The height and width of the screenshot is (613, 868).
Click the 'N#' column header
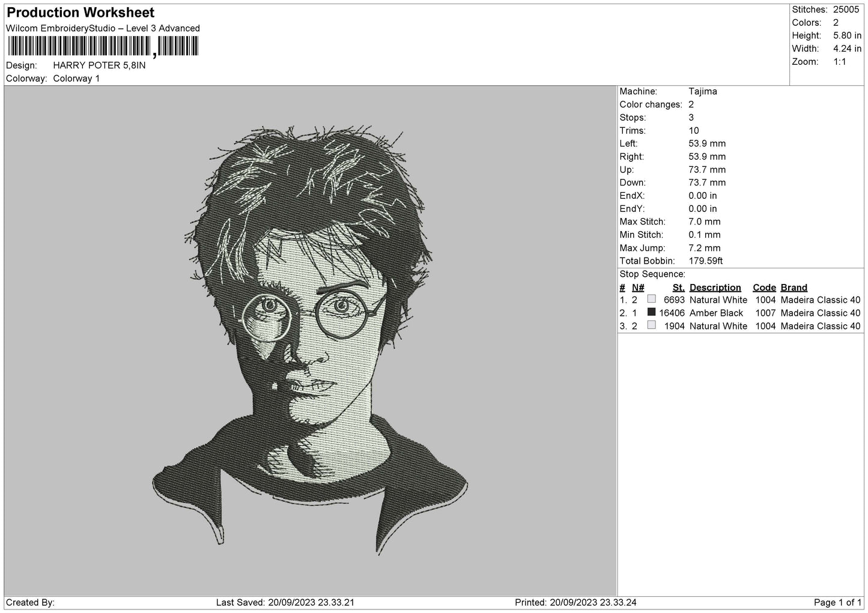(x=638, y=288)
